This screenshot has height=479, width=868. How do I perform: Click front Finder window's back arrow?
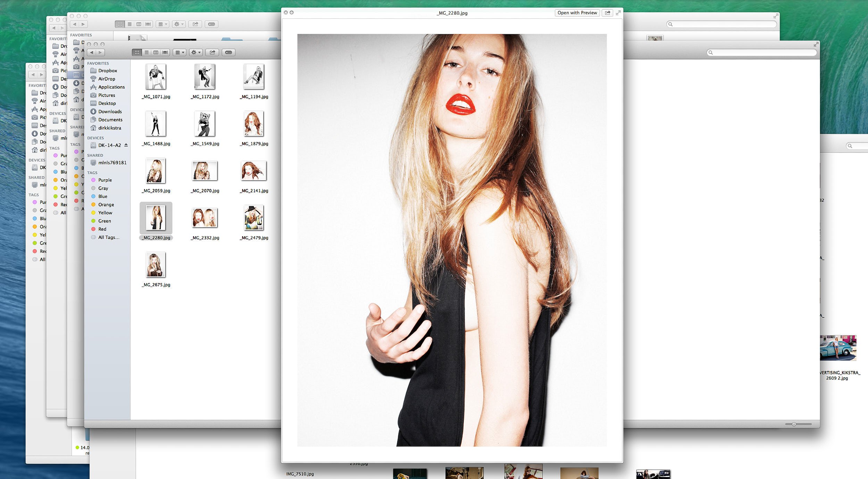[x=92, y=52]
